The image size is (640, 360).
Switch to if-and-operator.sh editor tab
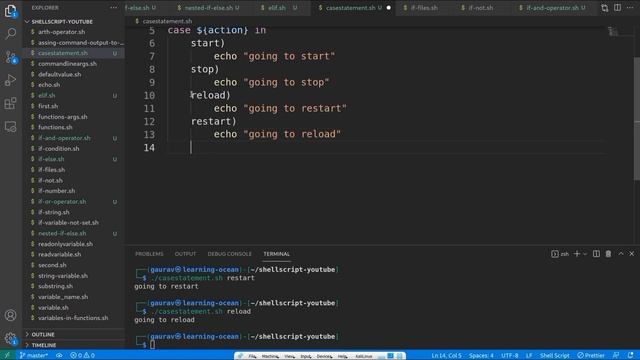coord(552,8)
